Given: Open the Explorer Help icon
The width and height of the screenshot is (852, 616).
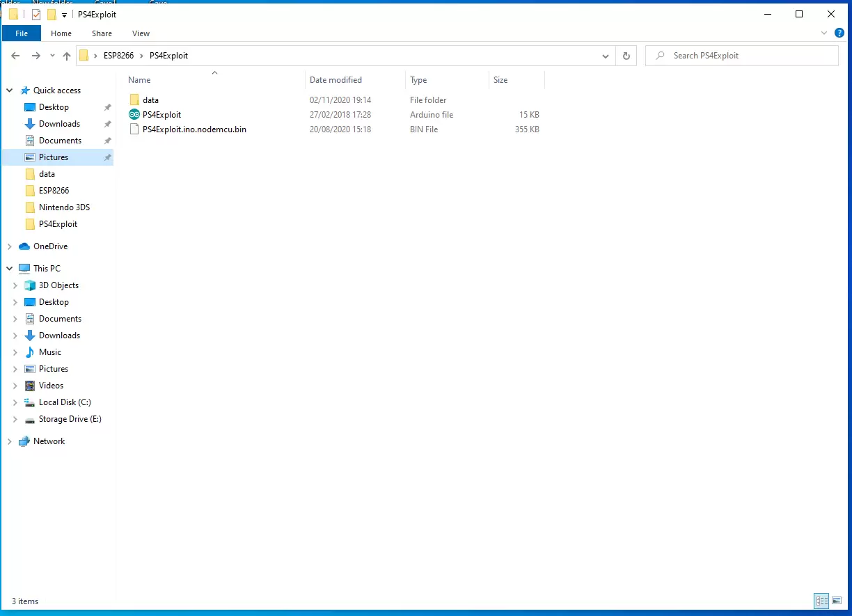Looking at the screenshot, I should [x=841, y=33].
